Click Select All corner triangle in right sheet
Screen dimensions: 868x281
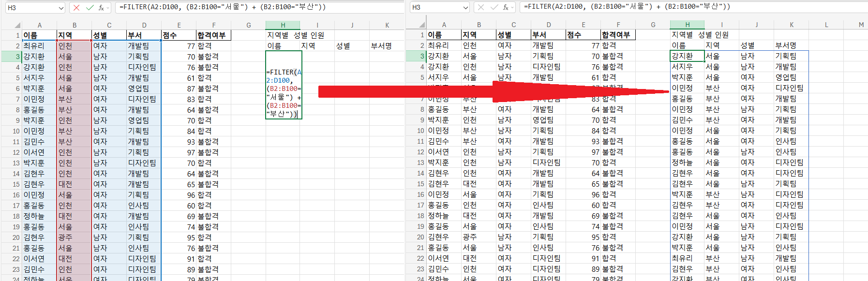pyautogui.click(x=422, y=25)
